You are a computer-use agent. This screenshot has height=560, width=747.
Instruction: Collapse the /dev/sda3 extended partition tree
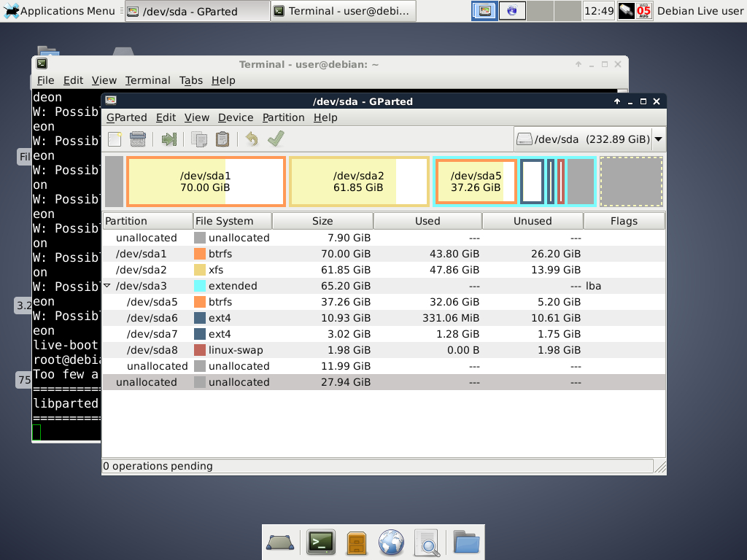(x=107, y=286)
